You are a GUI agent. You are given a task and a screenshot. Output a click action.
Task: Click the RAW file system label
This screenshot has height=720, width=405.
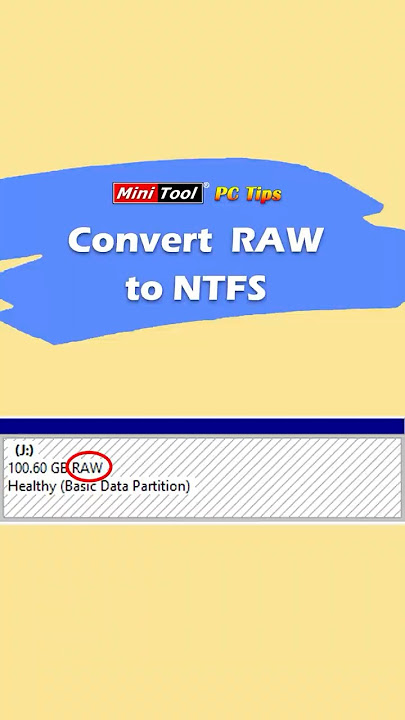(x=87, y=468)
